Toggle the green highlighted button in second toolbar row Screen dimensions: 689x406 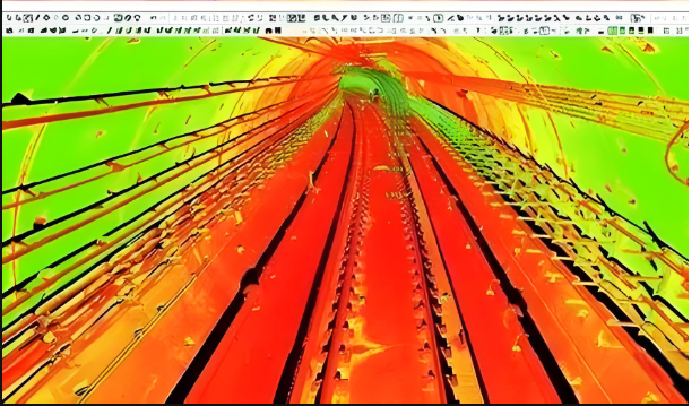click(610, 30)
